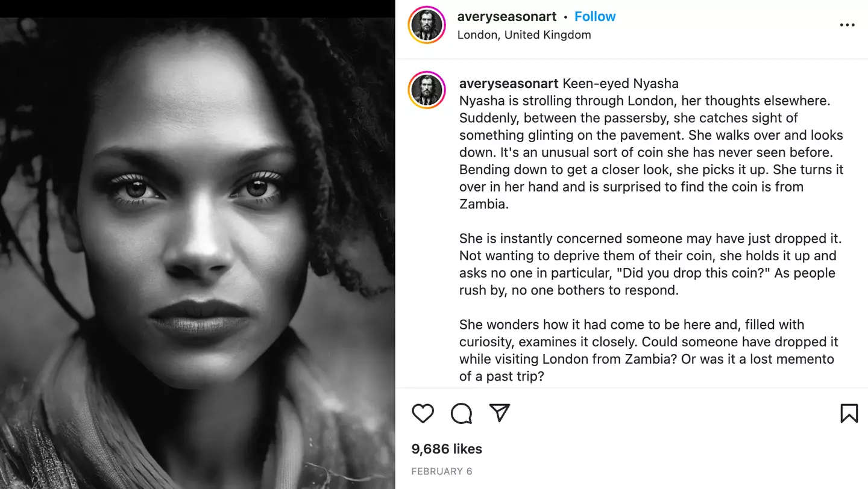
Task: Click the 'Keen-eyed Nyasha' caption title
Action: pyautogui.click(x=620, y=84)
